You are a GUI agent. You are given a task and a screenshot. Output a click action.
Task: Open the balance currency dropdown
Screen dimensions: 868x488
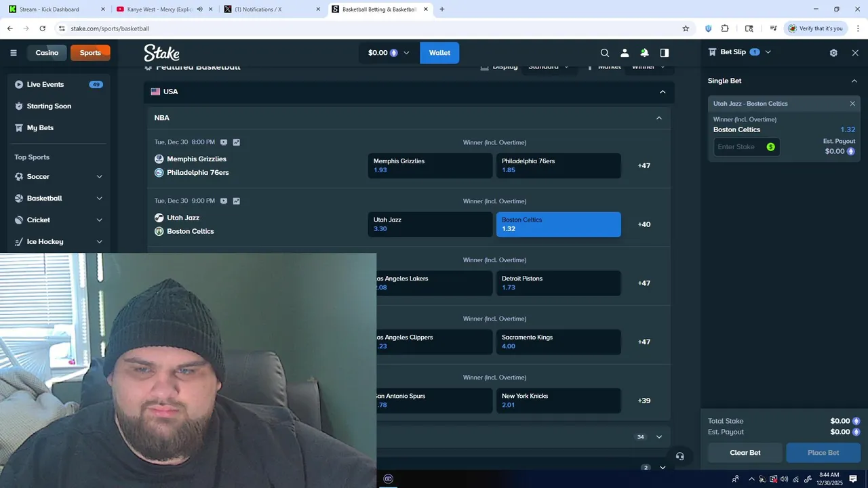tap(389, 53)
